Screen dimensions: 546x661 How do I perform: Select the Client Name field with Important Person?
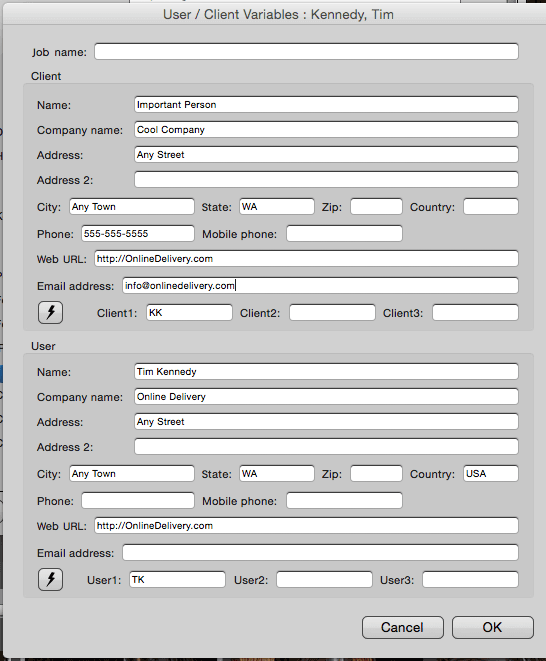(x=326, y=105)
